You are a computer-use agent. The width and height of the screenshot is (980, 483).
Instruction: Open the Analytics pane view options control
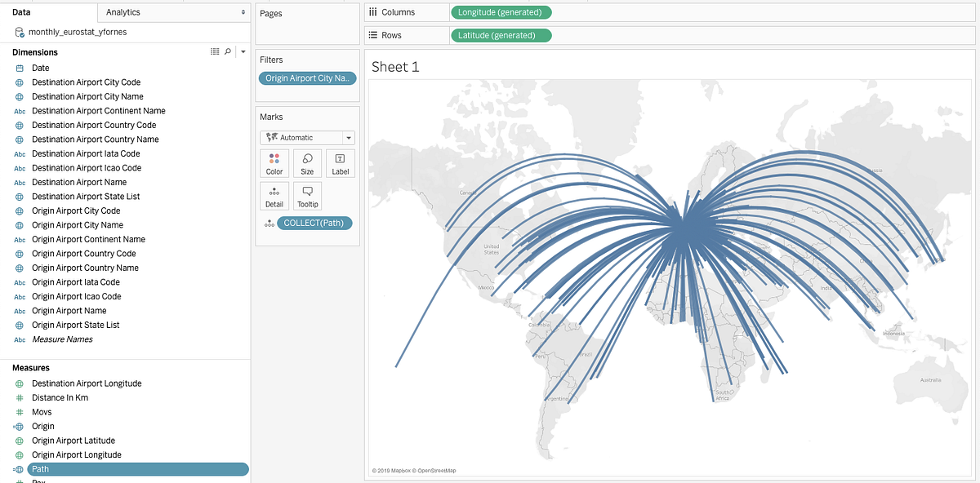pos(243,13)
